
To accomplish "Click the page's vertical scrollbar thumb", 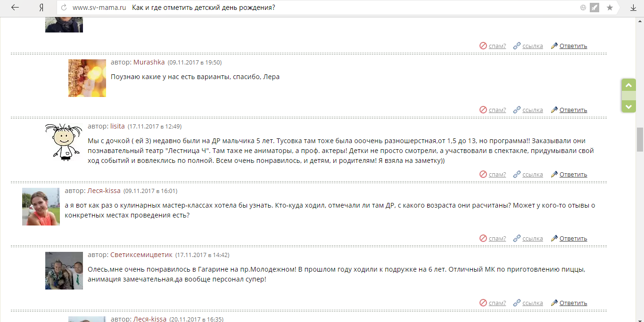I will [640, 139].
